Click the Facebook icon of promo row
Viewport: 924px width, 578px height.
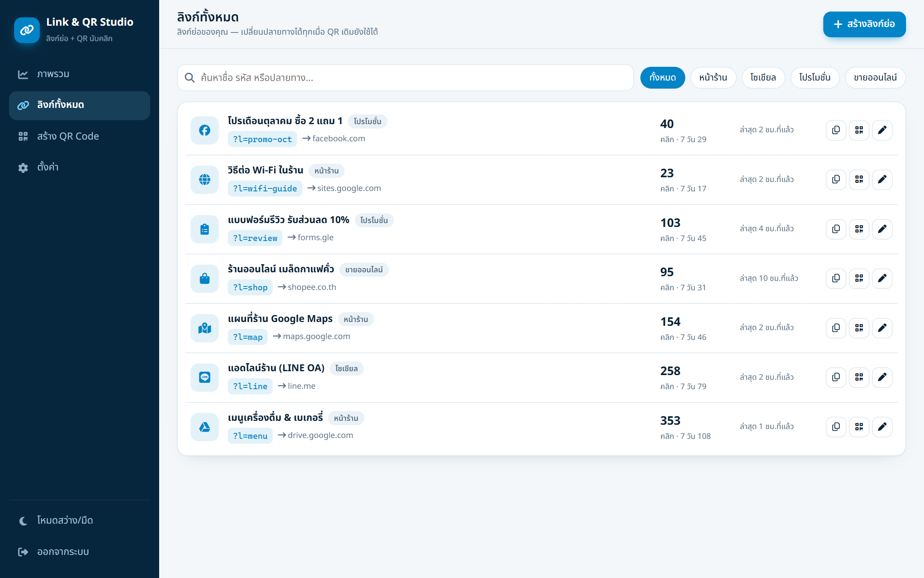coord(205,130)
